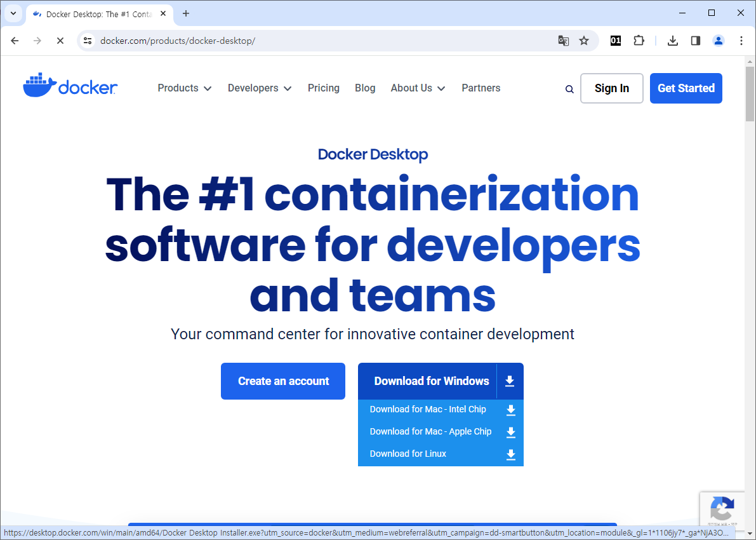Expand the About Us menu
The width and height of the screenshot is (756, 540).
tap(418, 88)
